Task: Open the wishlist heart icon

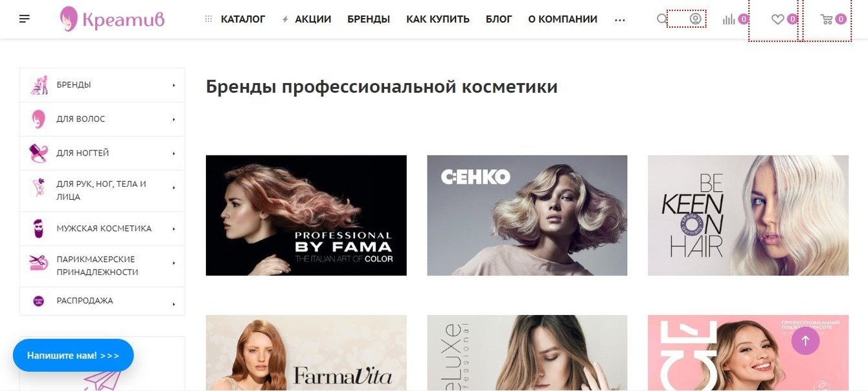Action: pos(777,19)
